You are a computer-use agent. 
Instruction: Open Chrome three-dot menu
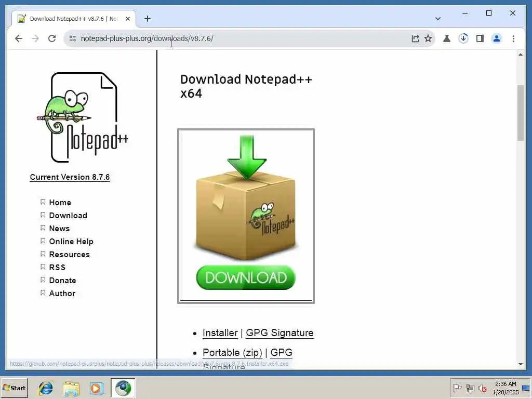[513, 38]
